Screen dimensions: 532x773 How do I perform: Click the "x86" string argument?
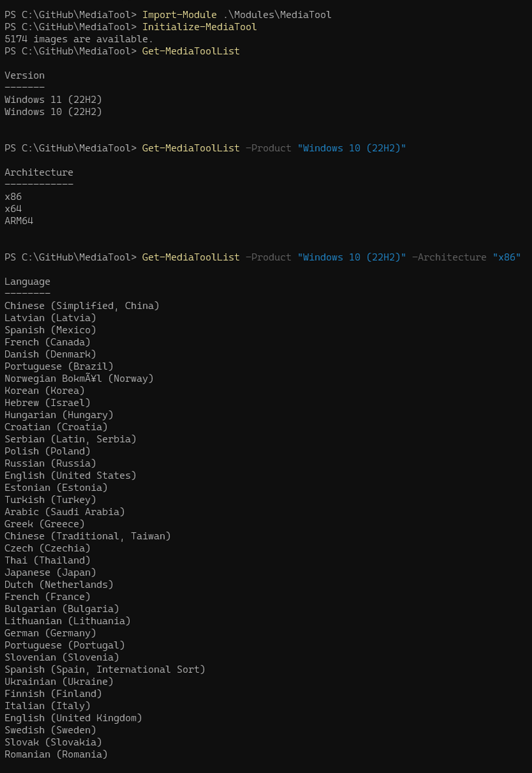coord(507,258)
